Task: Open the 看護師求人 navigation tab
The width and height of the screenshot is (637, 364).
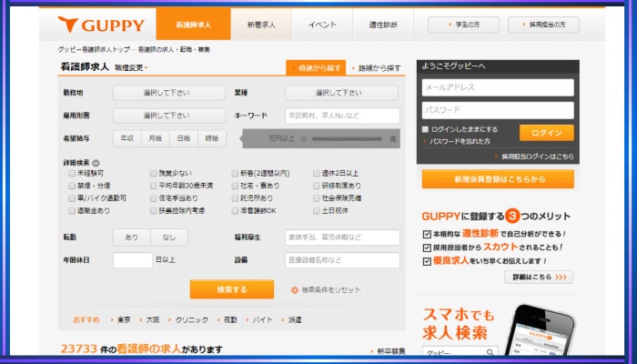Action: (193, 25)
